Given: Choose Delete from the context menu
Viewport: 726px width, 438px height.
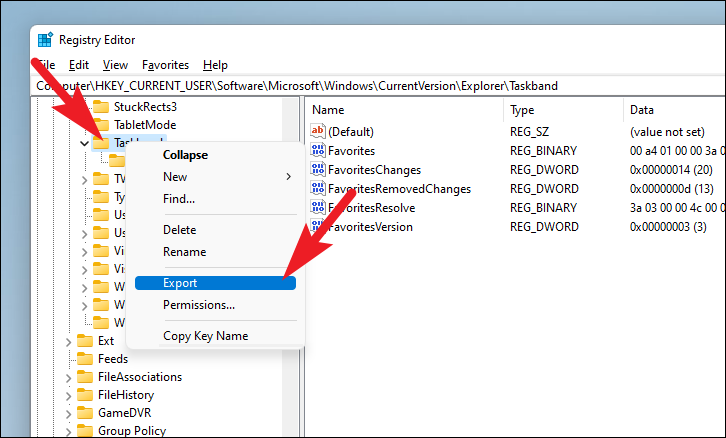Looking at the screenshot, I should click(215, 230).
